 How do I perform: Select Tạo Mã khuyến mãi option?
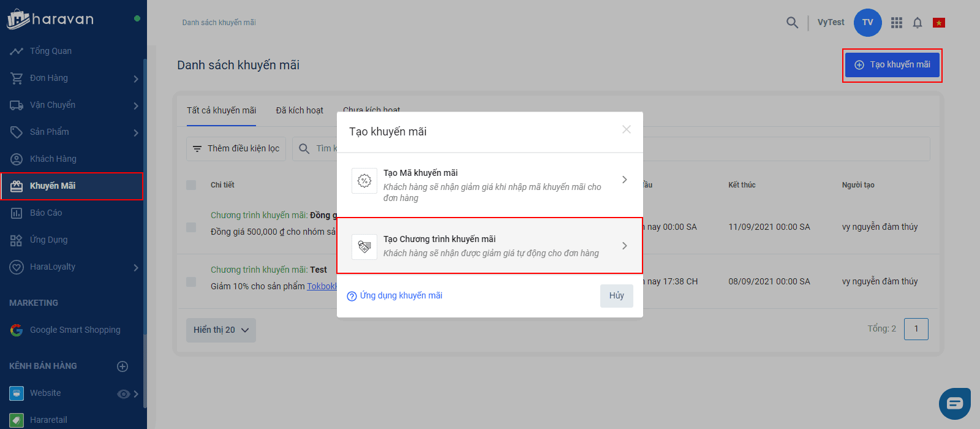point(490,185)
